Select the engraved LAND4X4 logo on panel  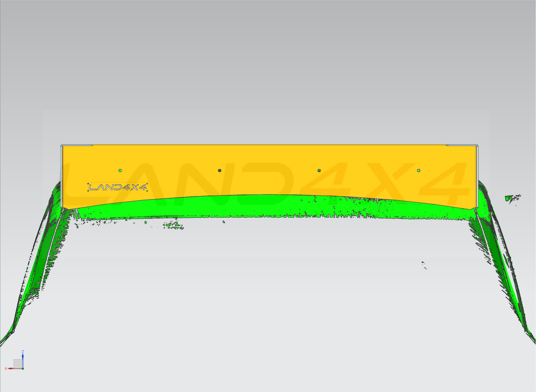118,187
